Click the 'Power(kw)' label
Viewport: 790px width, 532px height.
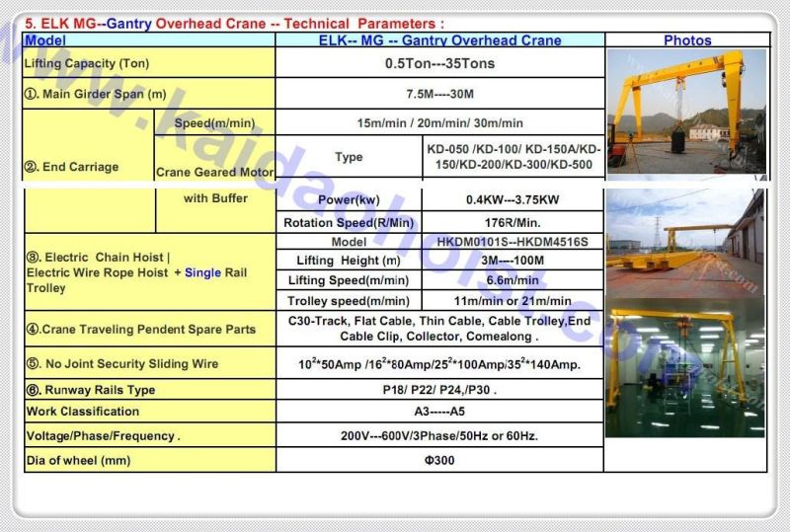[x=349, y=200]
